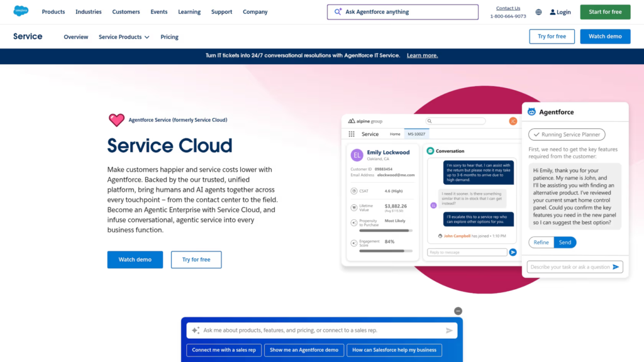Open the App Launcher waffle grid
Screen dimensions: 644x362
351,133
